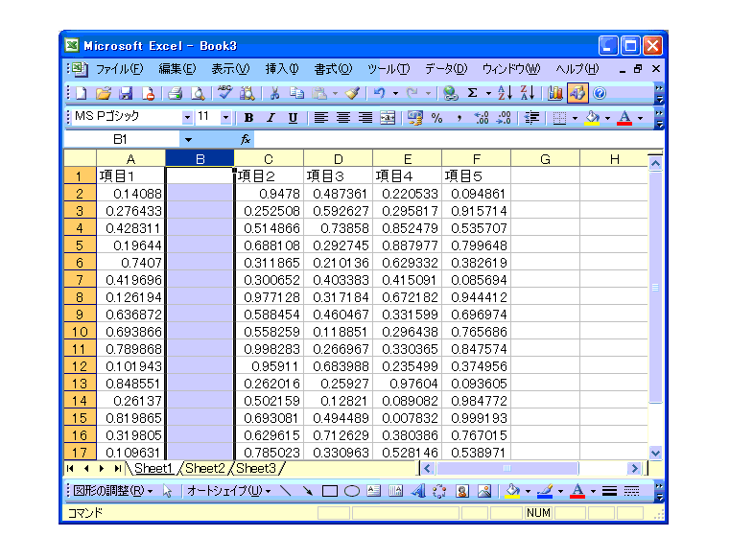730x560 pixels.
Task: Open the font name dropdown
Action: pyautogui.click(x=187, y=117)
